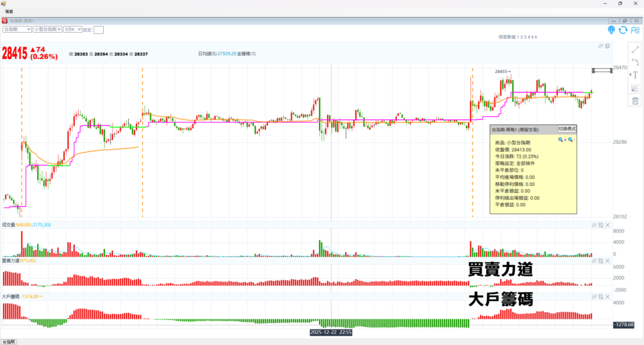Zoom out using info panel magnifier minus

coord(571,140)
